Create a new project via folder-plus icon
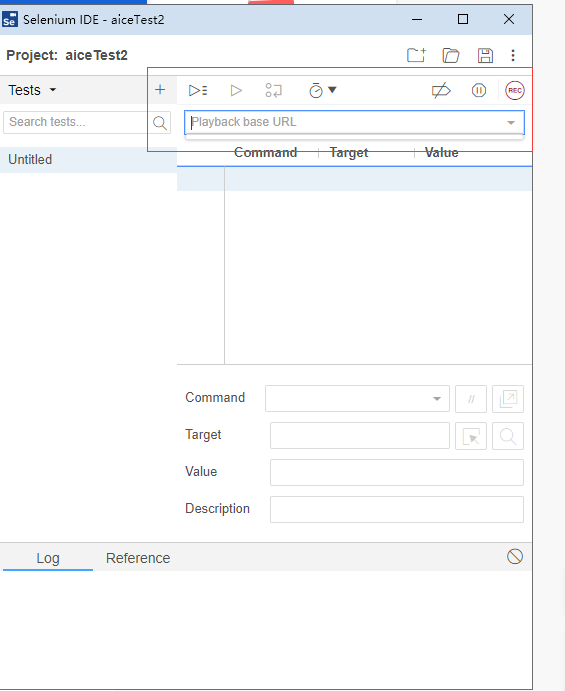This screenshot has width=565, height=691. [416, 56]
